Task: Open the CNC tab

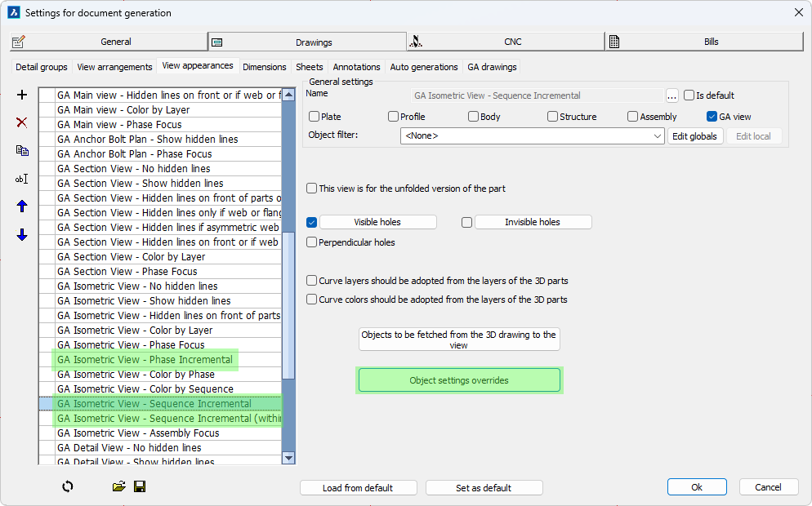Action: click(506, 42)
